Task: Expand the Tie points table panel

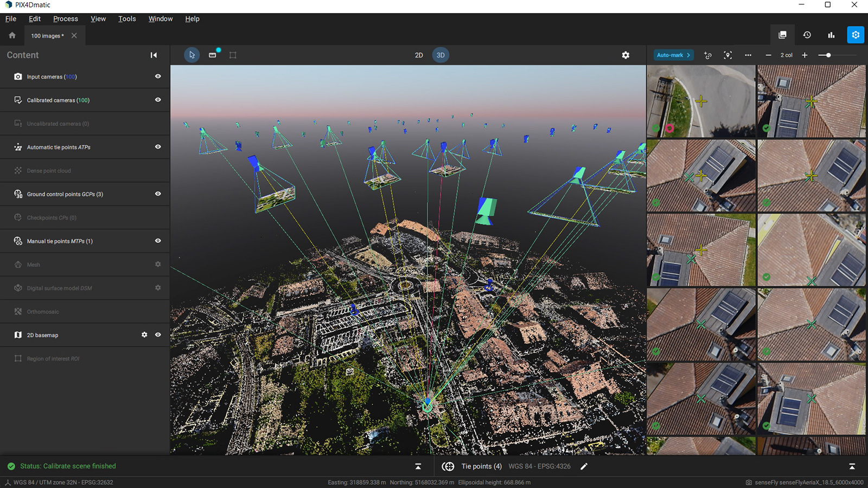Action: (x=852, y=466)
